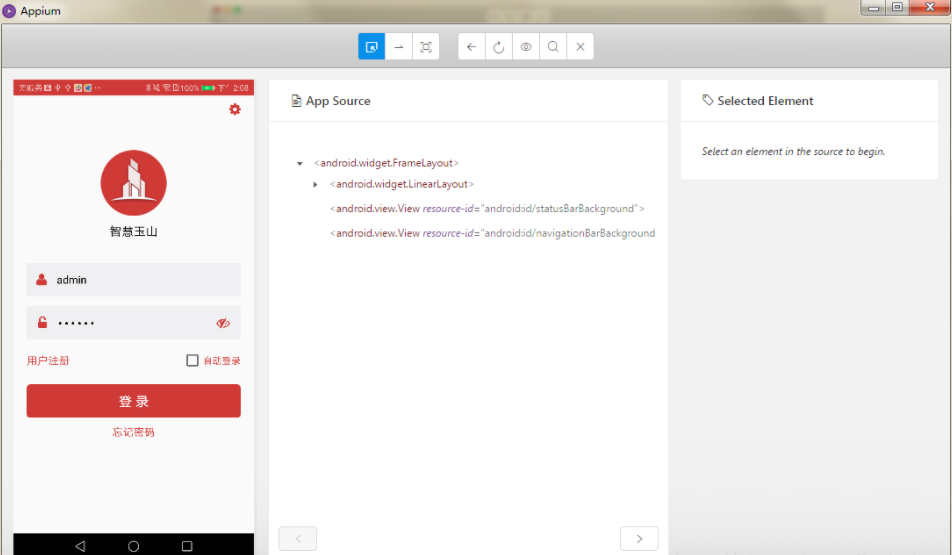Tap Android recent apps square
952x555 pixels.
click(187, 546)
